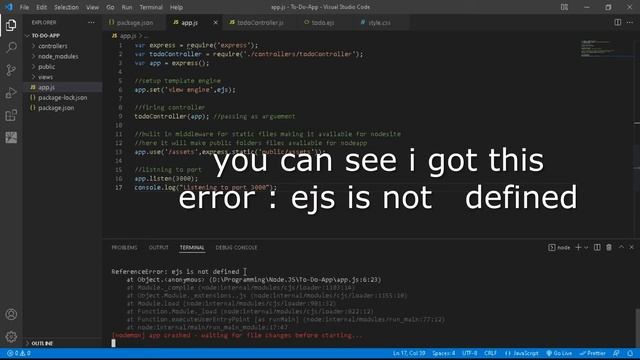Switch to the Problems panel tab

coord(124,247)
